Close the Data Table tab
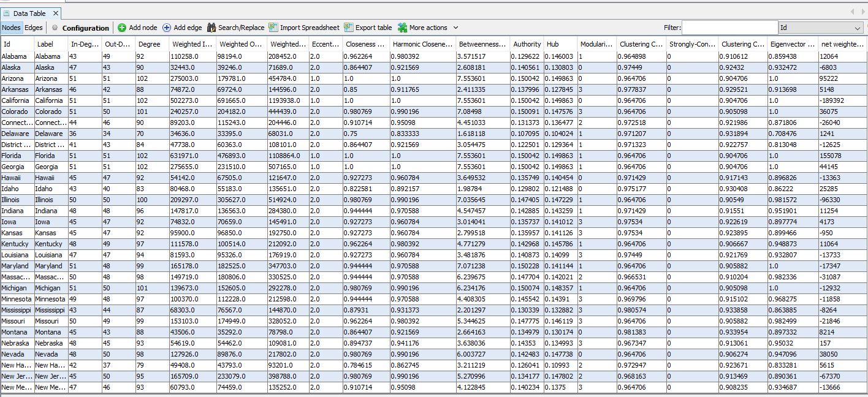Image resolution: width=868 pixels, height=397 pixels. [x=55, y=13]
